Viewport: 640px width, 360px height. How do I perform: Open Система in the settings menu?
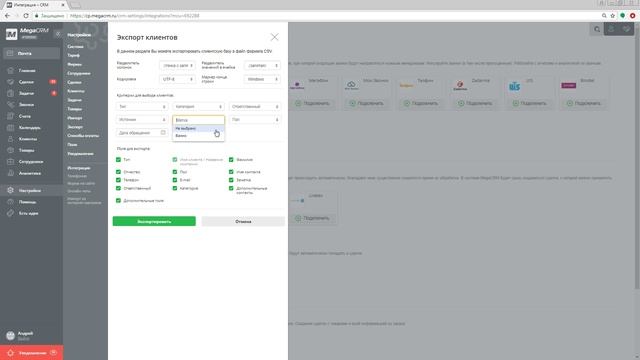tap(75, 47)
